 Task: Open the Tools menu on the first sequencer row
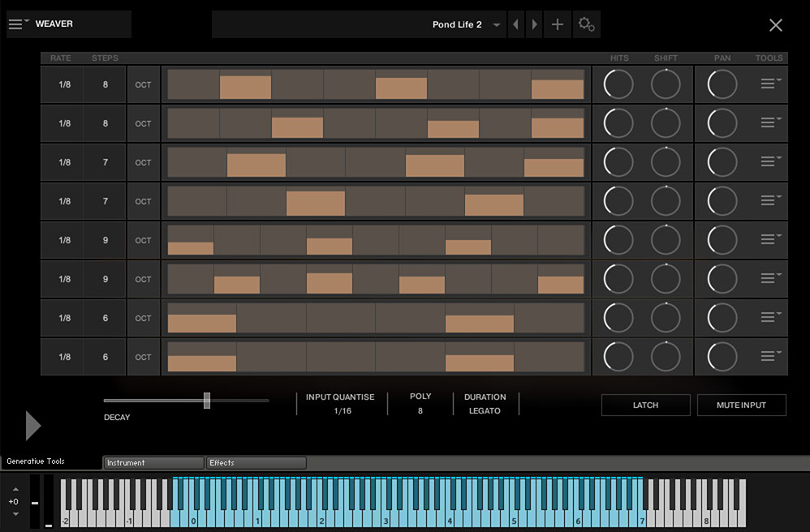coord(768,84)
